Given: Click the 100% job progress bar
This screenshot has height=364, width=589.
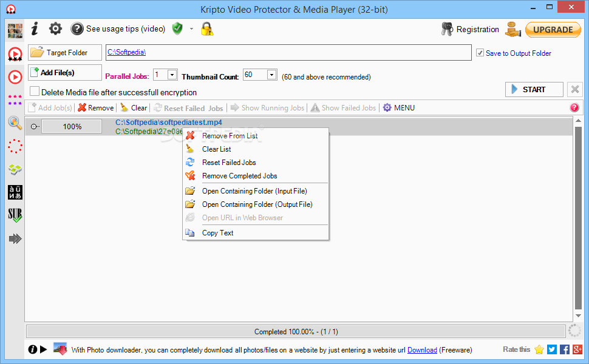Looking at the screenshot, I should 72,126.
